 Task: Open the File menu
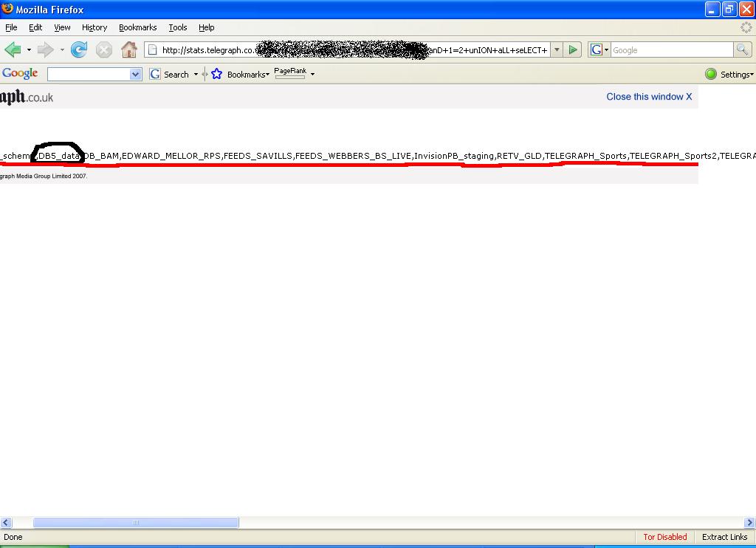click(x=11, y=27)
